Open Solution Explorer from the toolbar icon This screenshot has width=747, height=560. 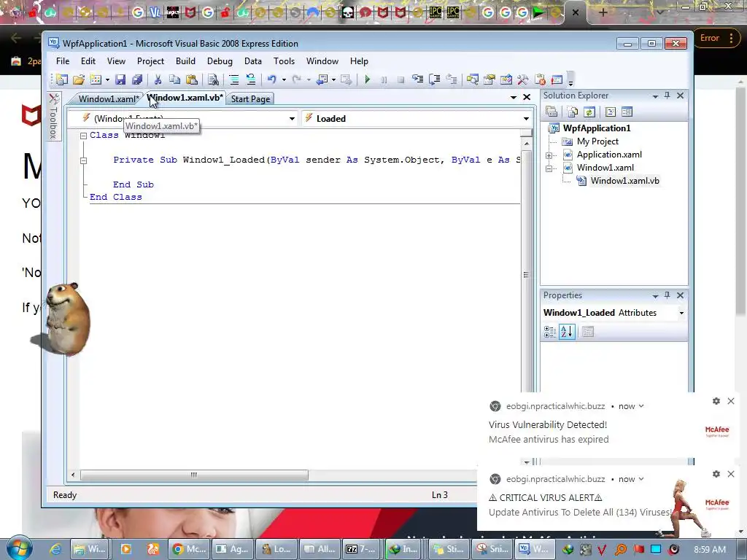[x=473, y=79]
